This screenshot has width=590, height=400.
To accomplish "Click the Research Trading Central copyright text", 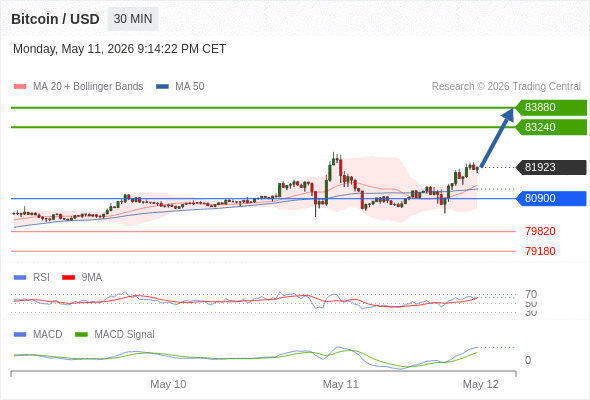I will (506, 87).
